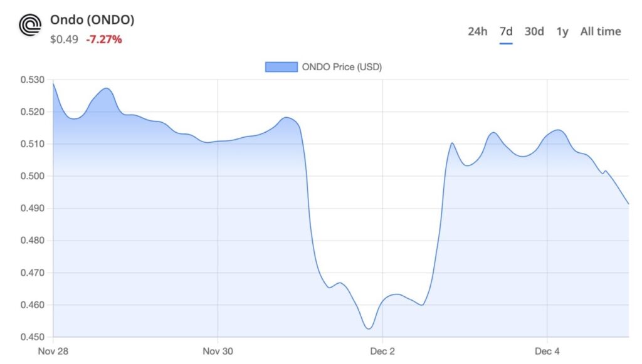The width and height of the screenshot is (642, 364).
Task: Open the 1y price chart
Action: 561,31
